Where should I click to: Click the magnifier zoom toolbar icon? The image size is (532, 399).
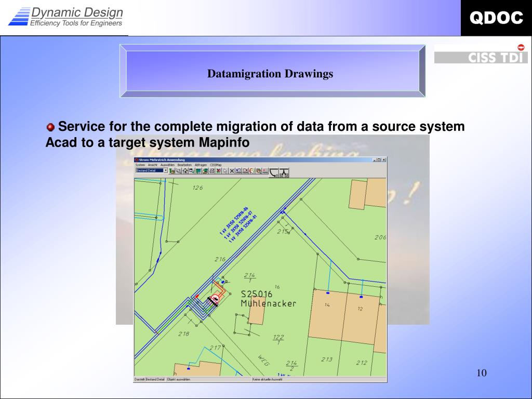(179, 171)
